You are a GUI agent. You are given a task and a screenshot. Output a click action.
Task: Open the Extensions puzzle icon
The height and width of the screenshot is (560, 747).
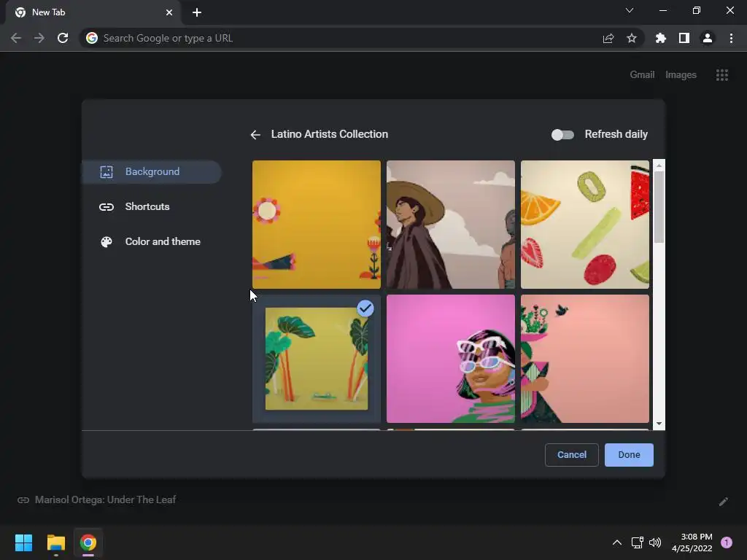(x=661, y=38)
